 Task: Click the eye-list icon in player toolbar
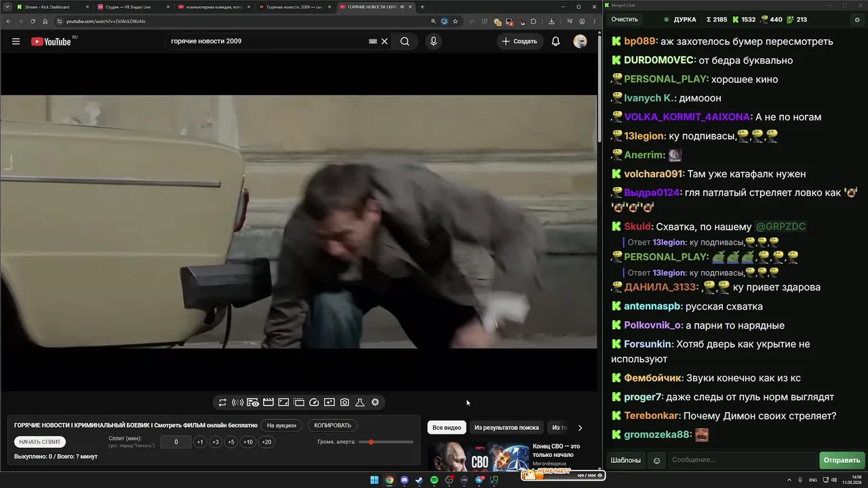point(253,403)
